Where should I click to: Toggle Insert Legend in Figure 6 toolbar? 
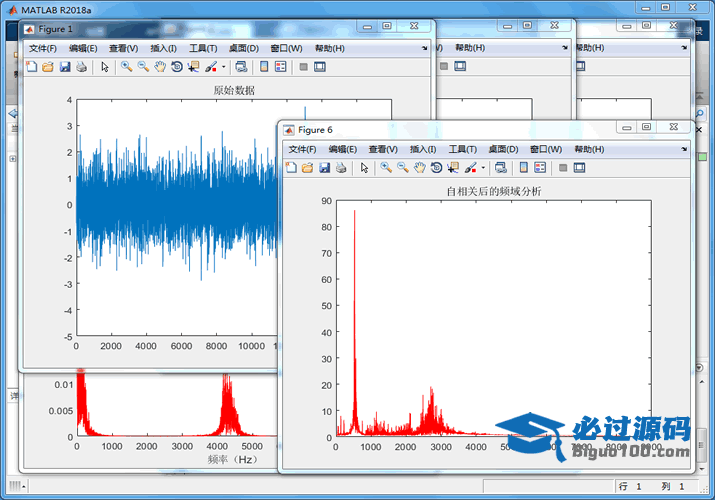(539, 167)
